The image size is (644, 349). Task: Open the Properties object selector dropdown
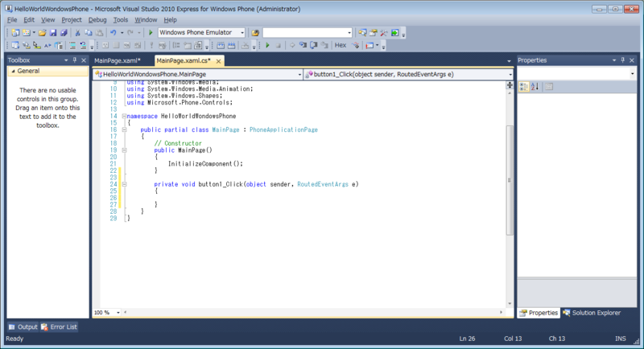click(632, 74)
